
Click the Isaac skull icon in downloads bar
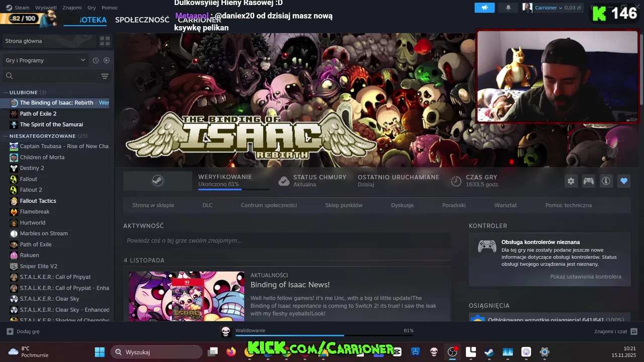coord(226,331)
